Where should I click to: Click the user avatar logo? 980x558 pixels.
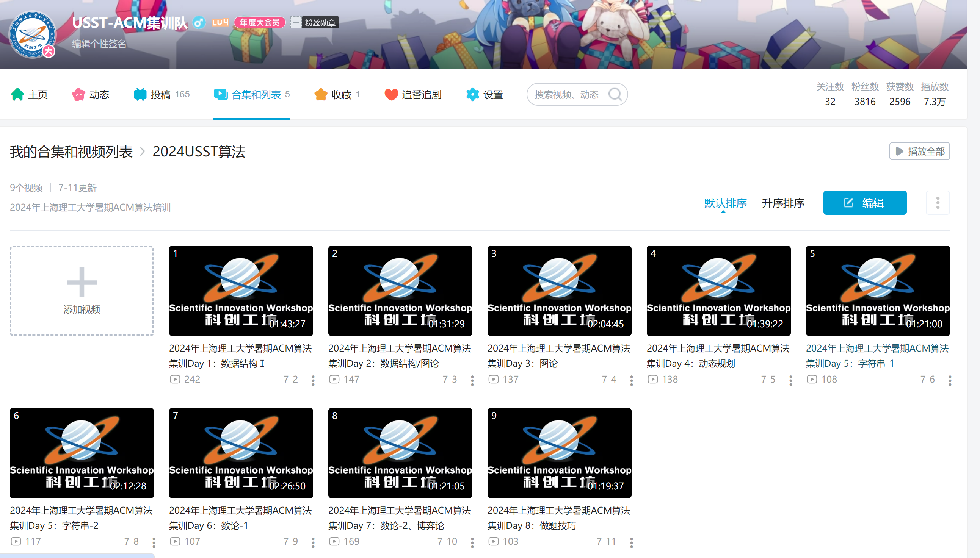click(x=33, y=34)
